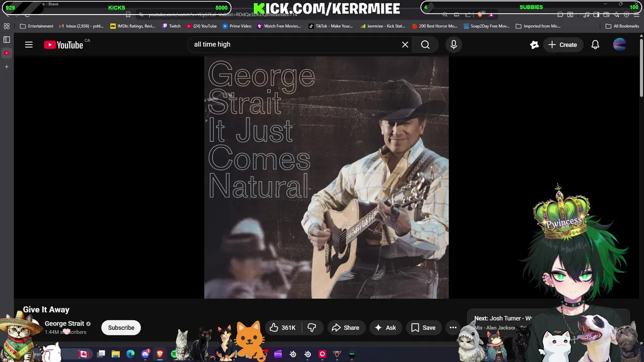Open the purple app icon in taskbar
This screenshot has width=644, height=362.
click(x=278, y=354)
